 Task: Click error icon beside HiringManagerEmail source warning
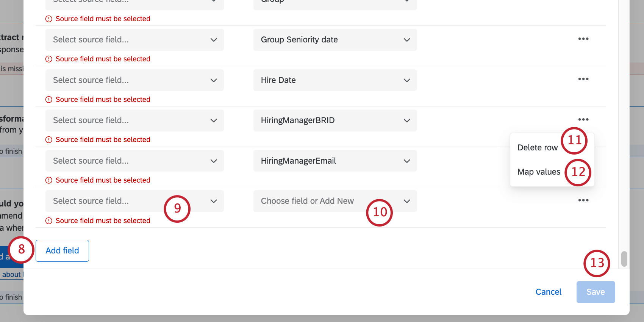click(48, 180)
